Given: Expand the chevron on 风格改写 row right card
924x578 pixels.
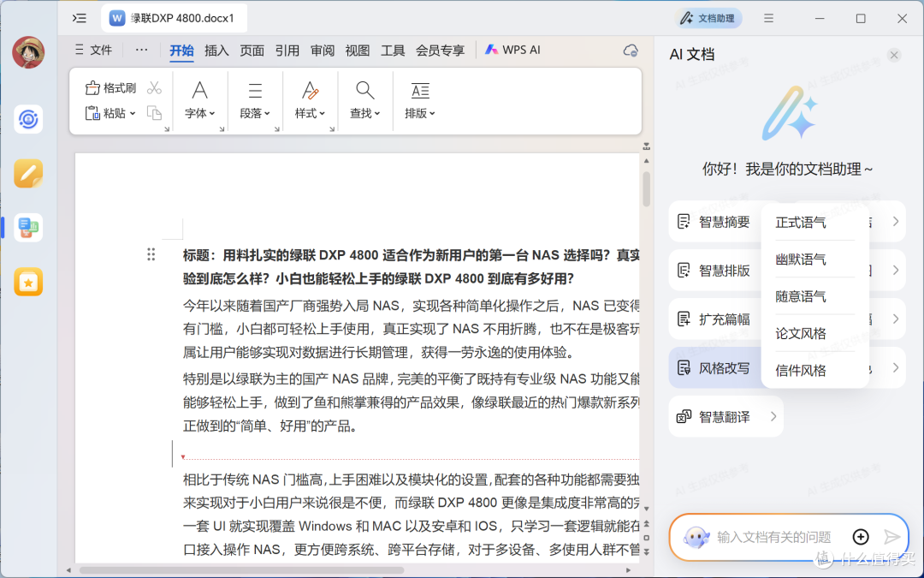Looking at the screenshot, I should (895, 367).
